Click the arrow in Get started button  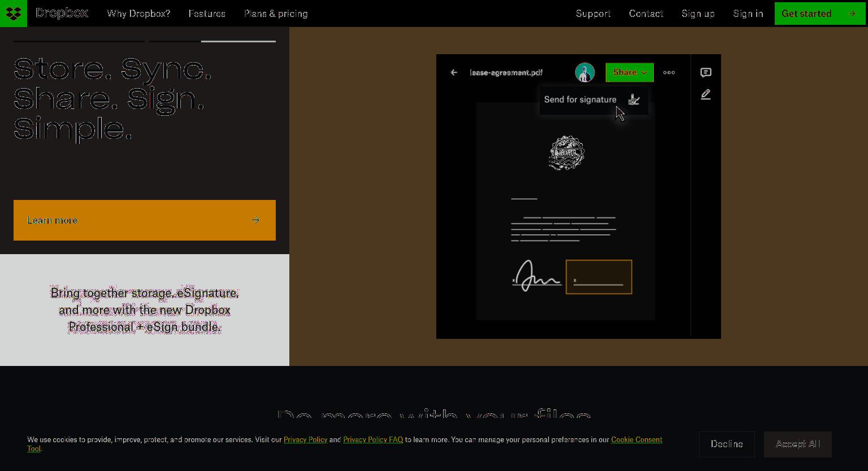pyautogui.click(x=852, y=14)
